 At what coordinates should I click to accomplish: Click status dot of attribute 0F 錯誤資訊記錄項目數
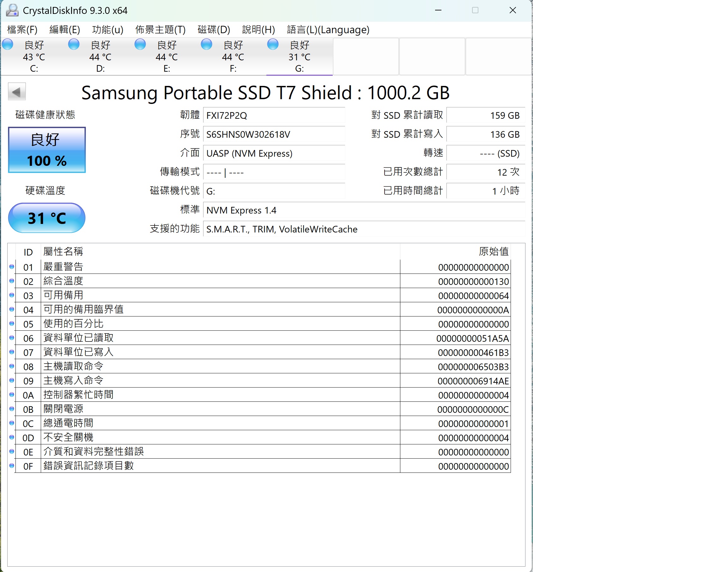12,466
